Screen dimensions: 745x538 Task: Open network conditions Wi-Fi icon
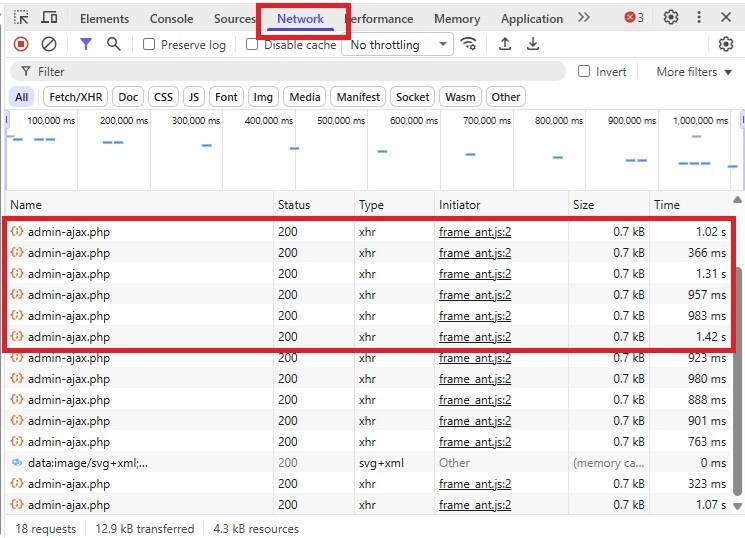click(x=468, y=44)
